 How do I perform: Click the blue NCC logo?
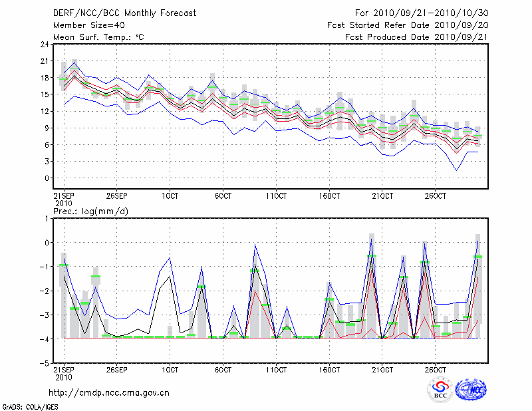(x=471, y=390)
